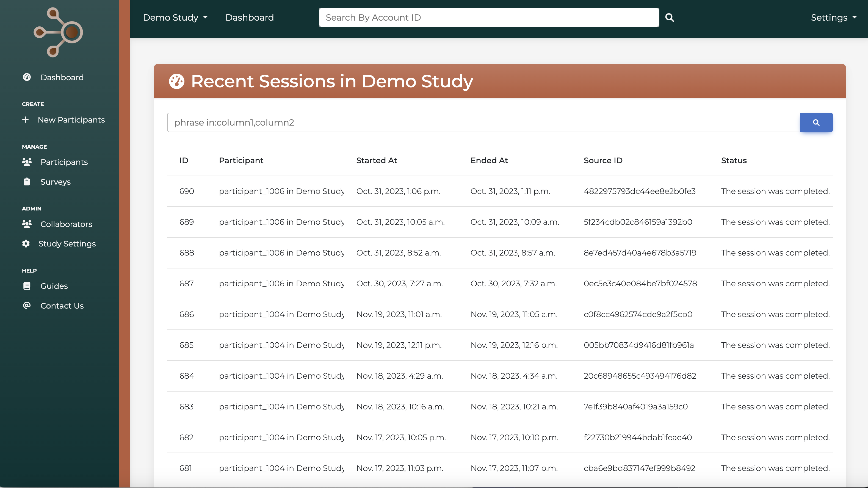Click participant_1004 in session 686 row

point(282,314)
